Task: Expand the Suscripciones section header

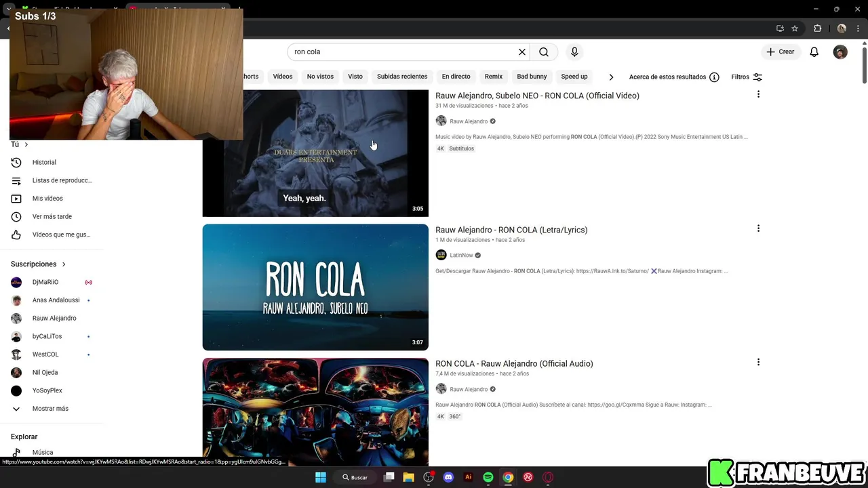Action: click(38, 264)
